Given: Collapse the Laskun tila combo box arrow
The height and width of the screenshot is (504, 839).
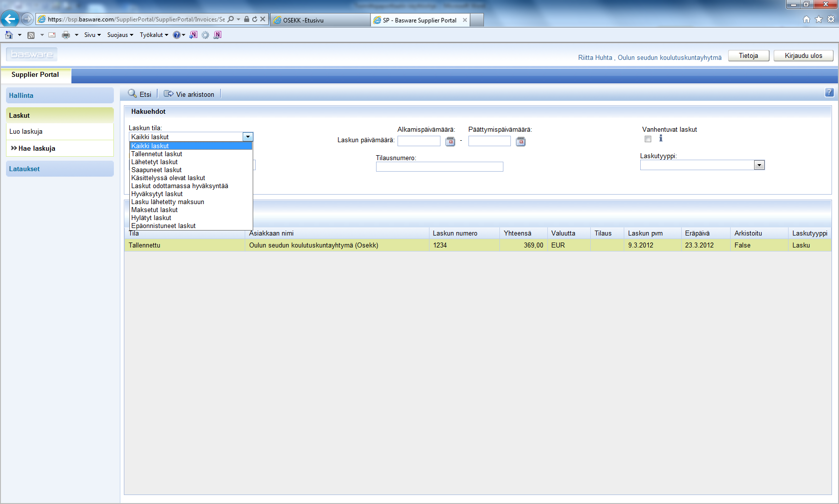Looking at the screenshot, I should [x=248, y=137].
